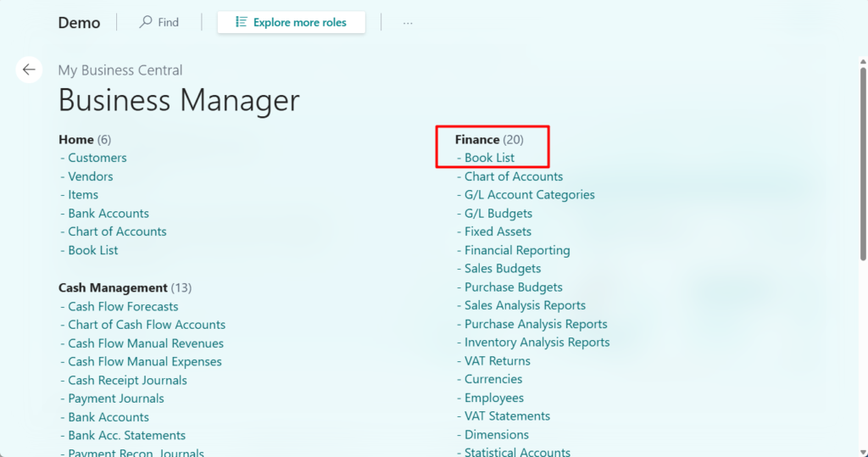
Task: Open G/L Account Categories
Action: pyautogui.click(x=529, y=195)
